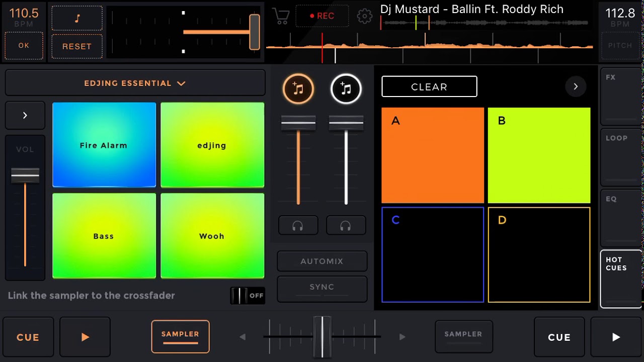
Task: Tap hot cue pad B
Action: point(539,155)
